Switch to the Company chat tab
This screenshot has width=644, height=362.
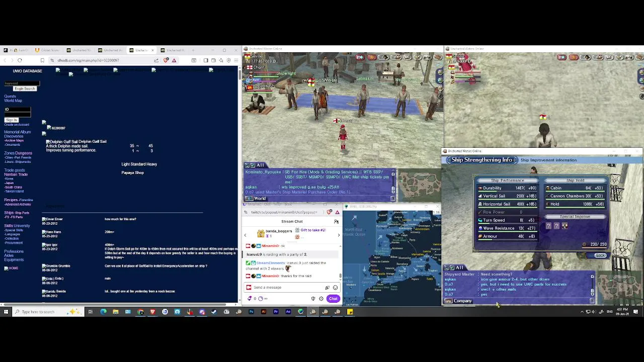pyautogui.click(x=459, y=301)
